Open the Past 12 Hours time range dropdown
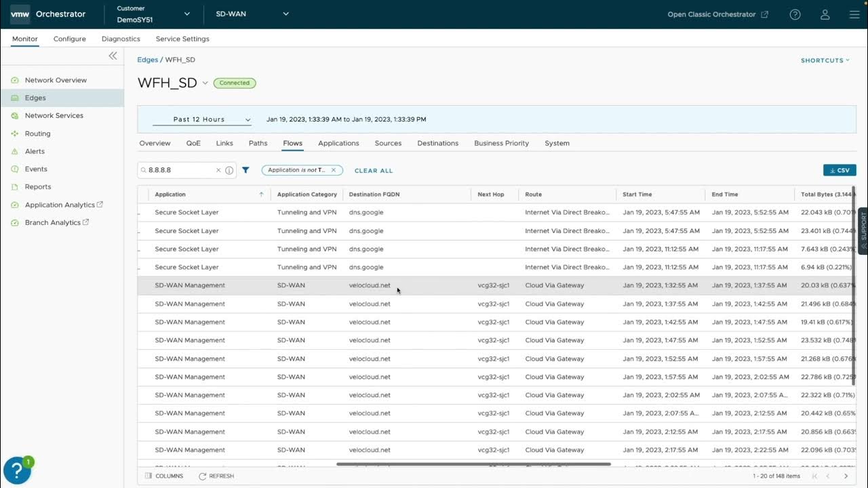The height and width of the screenshot is (488, 868). click(x=202, y=119)
